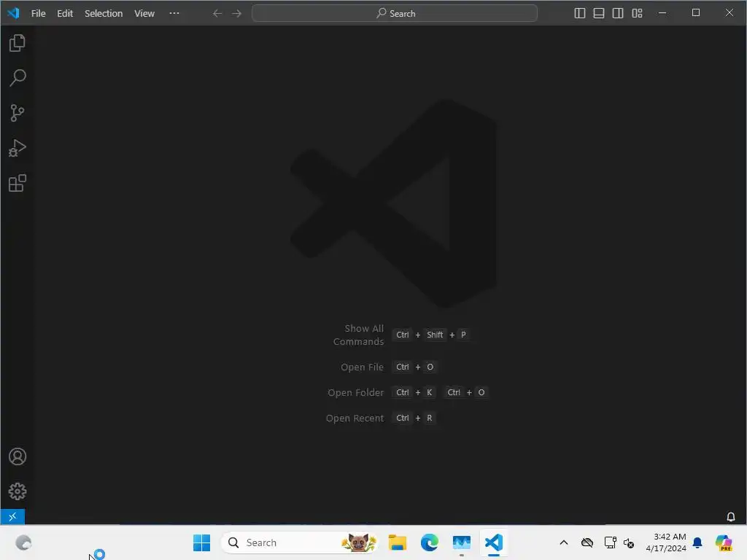747x560 pixels.
Task: Open the clock showing 3:42 AM
Action: 666,542
